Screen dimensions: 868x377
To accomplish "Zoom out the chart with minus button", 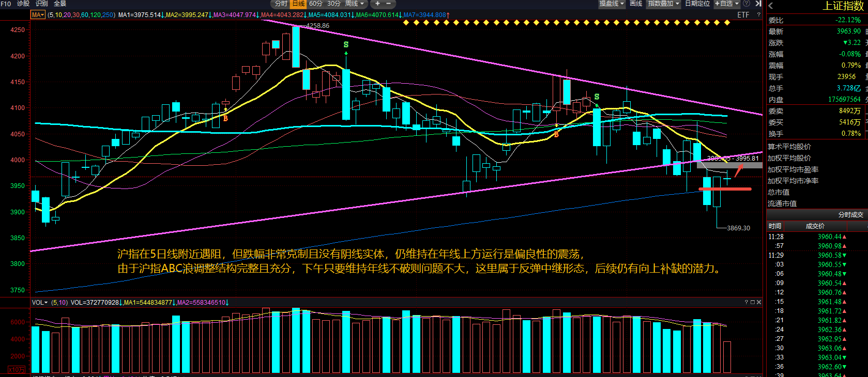I will 389,4.
